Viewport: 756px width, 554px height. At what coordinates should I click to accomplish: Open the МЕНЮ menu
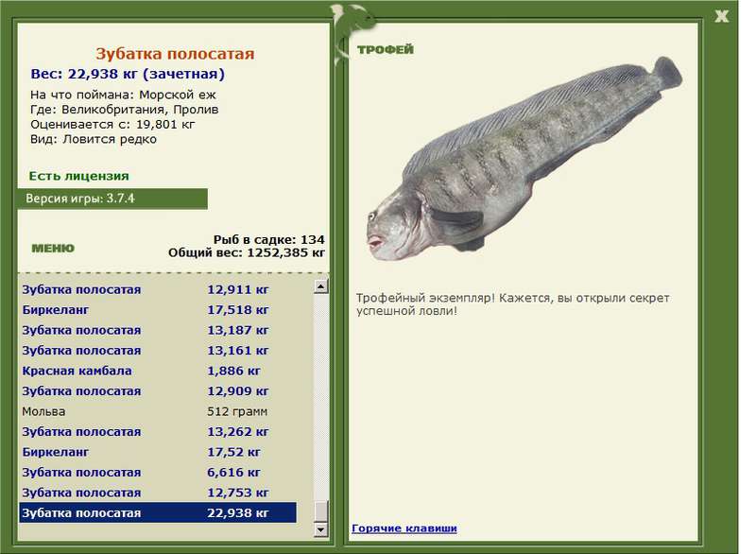53,249
